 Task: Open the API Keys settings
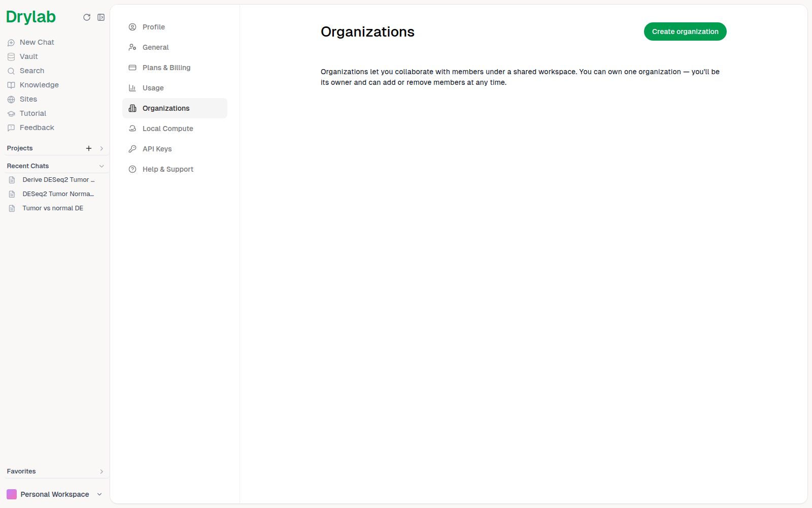[x=175, y=149]
